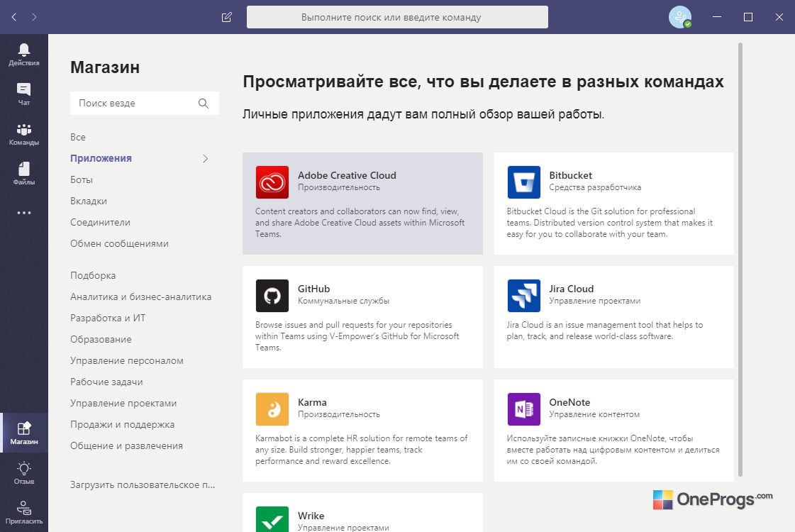Image resolution: width=795 pixels, height=532 pixels.
Task: Click the GitHub logo icon
Action: tap(272, 296)
